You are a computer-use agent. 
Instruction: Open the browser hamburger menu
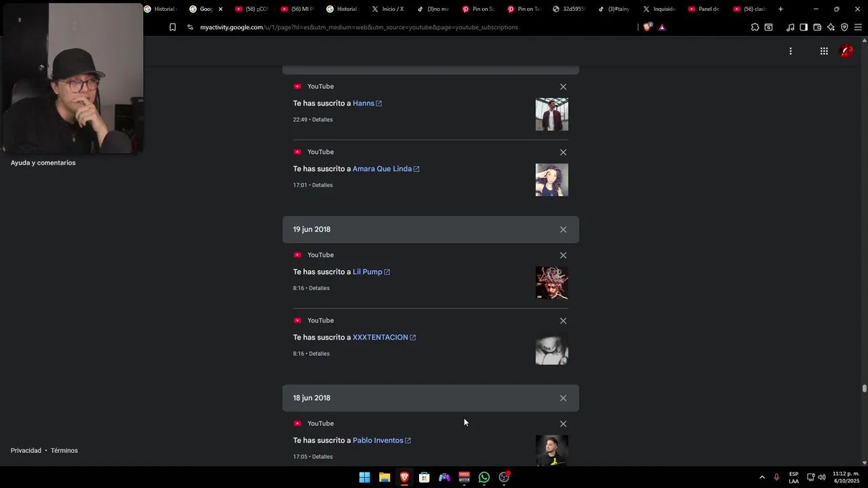(x=858, y=27)
